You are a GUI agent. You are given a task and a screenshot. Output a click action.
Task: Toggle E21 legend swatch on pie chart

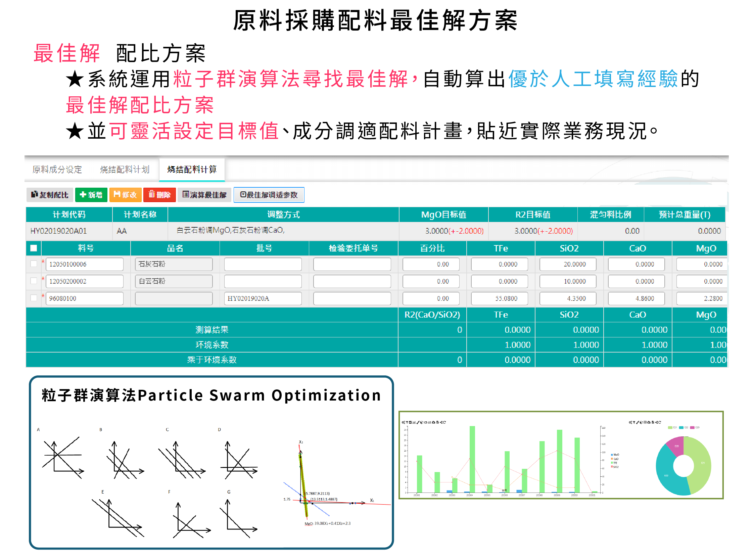670,428
